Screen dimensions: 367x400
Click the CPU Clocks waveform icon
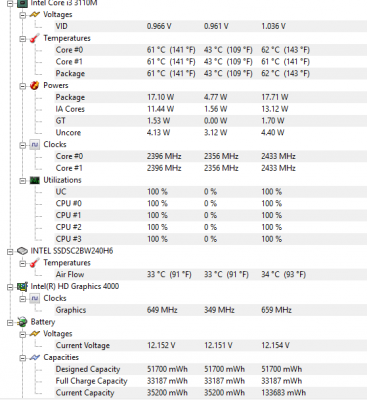pos(34,144)
